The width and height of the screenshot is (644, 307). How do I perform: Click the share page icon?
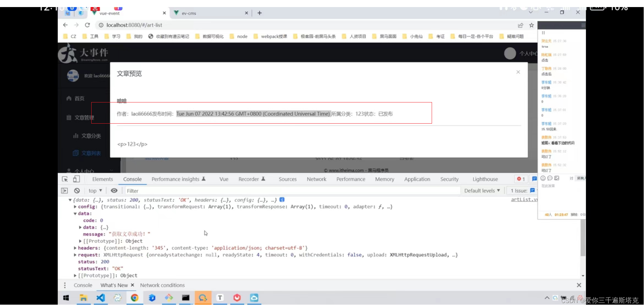pyautogui.click(x=521, y=25)
